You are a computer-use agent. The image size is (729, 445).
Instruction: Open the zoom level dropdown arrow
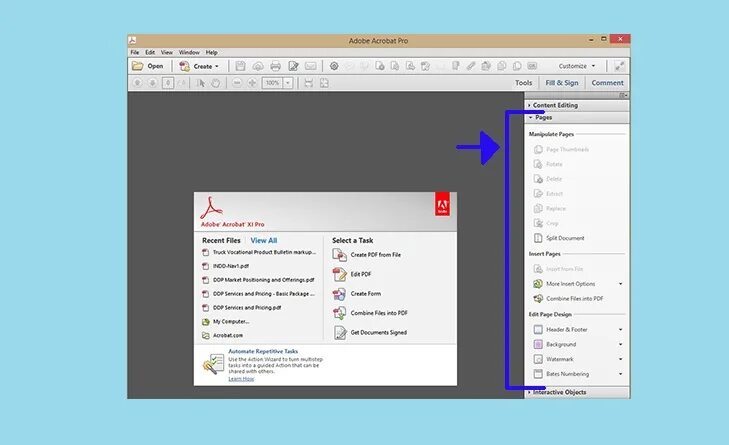click(x=288, y=83)
